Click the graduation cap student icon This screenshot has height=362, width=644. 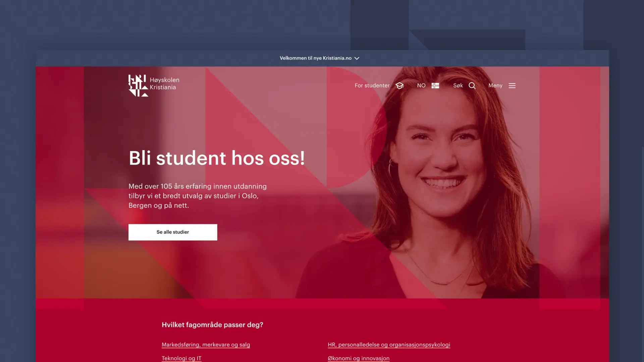point(399,85)
